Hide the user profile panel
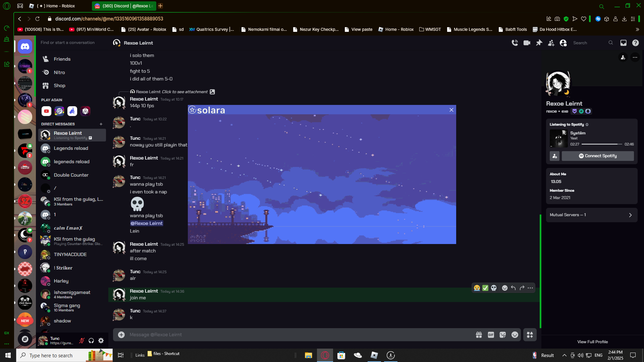The image size is (644, 362). (563, 43)
